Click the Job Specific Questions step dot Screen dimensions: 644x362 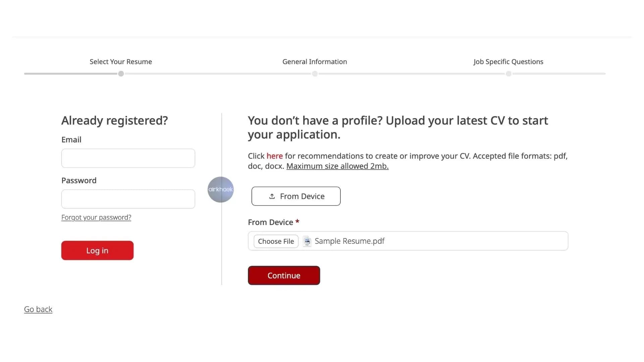508,74
